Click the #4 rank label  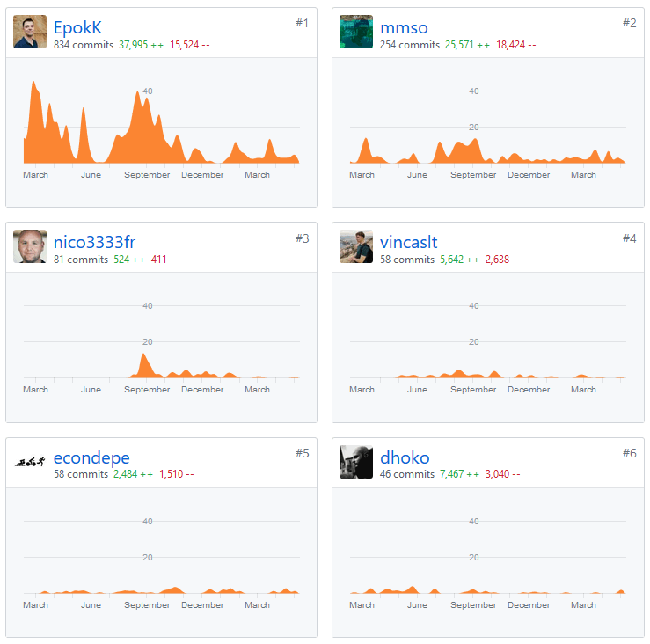point(629,238)
